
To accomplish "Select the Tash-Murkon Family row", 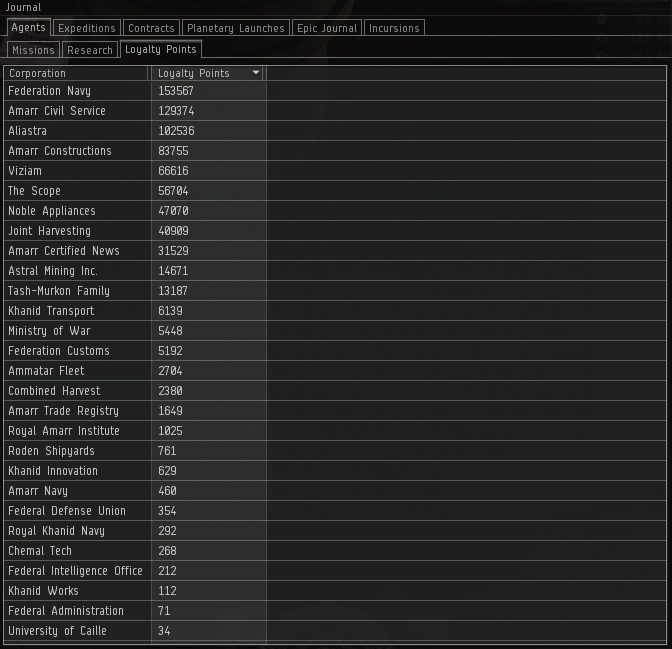I will coord(335,291).
